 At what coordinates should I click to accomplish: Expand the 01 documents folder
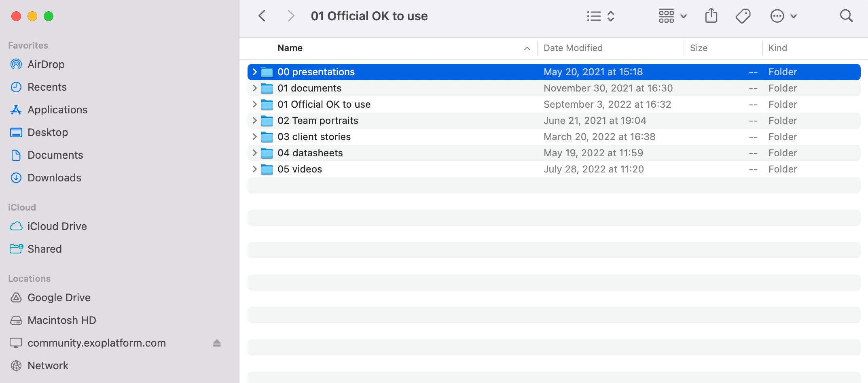pyautogui.click(x=254, y=88)
